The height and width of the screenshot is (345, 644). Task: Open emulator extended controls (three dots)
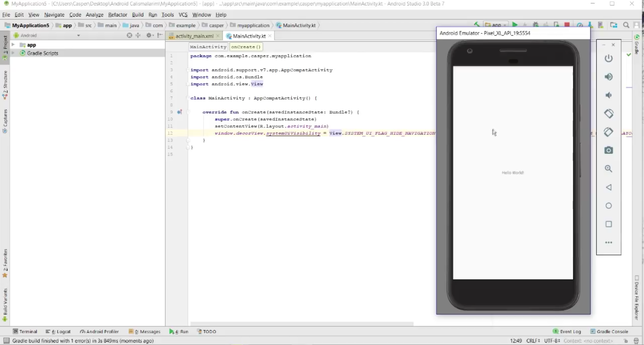click(x=608, y=243)
